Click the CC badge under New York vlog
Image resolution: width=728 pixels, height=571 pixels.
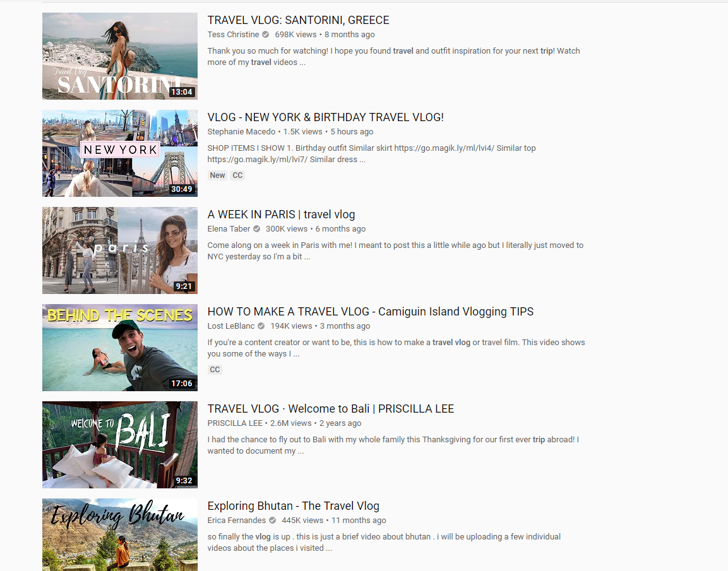(237, 175)
